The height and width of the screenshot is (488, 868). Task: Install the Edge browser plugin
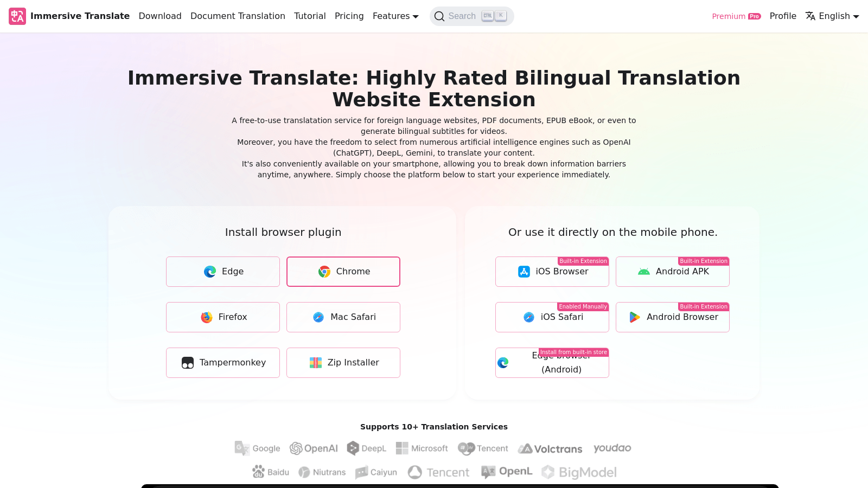(223, 272)
